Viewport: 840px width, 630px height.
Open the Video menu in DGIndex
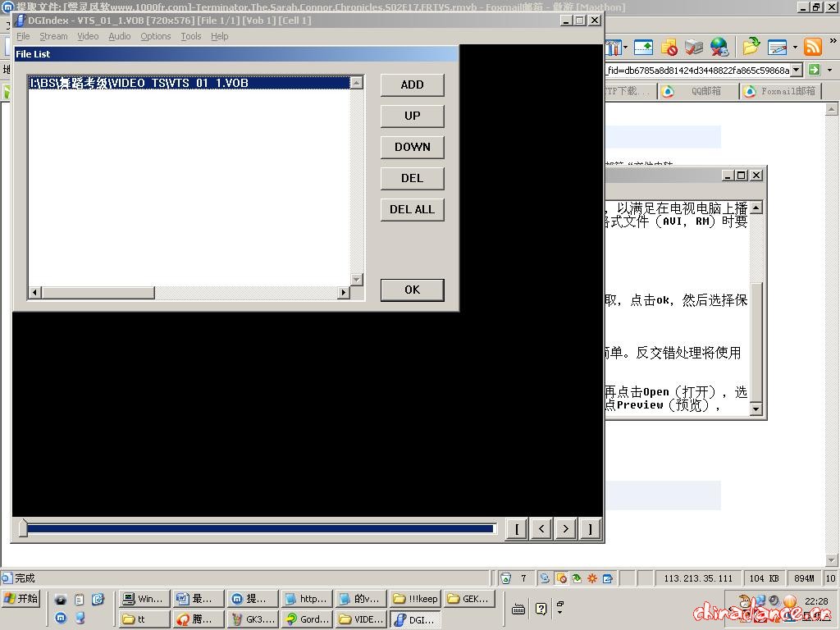pyautogui.click(x=88, y=36)
